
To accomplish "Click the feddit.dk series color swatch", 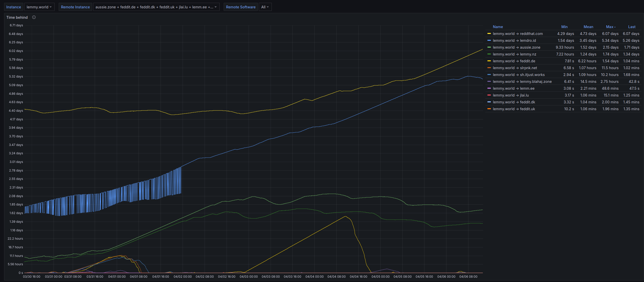I will click(489, 102).
